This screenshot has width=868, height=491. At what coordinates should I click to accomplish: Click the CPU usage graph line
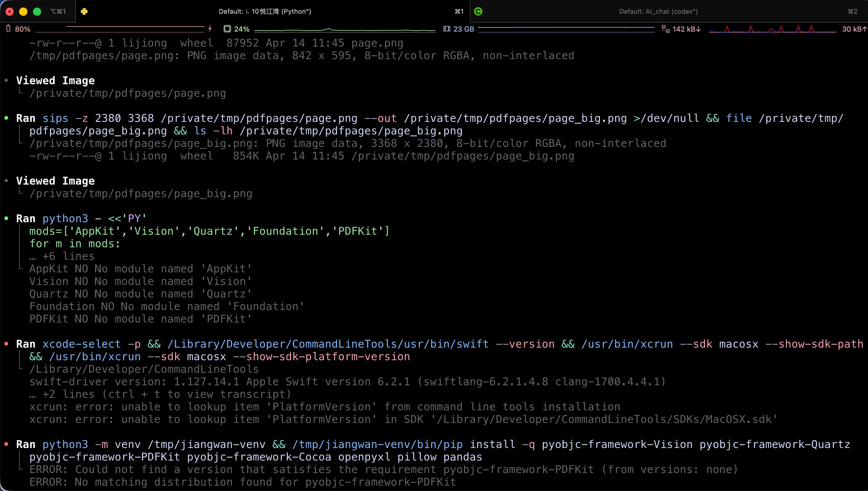point(345,30)
